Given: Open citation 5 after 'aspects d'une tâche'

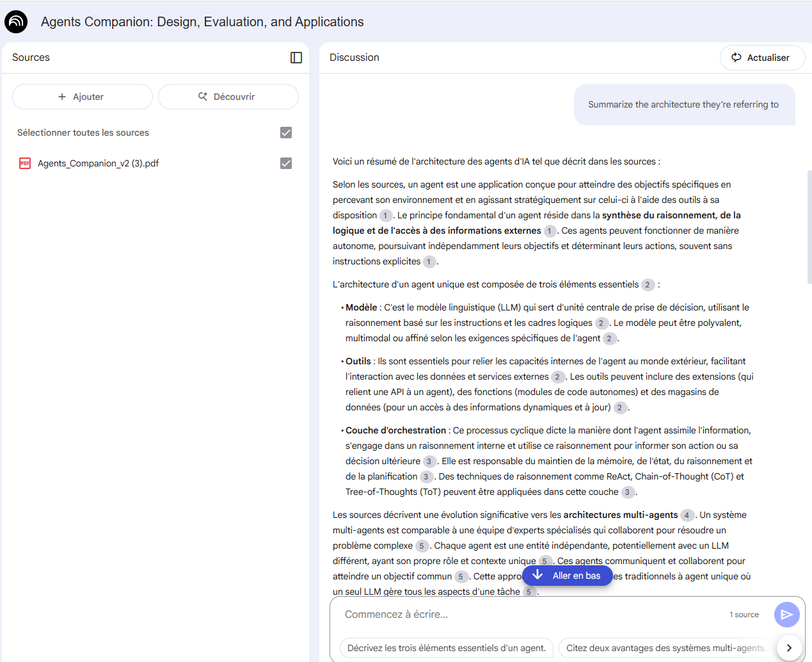Looking at the screenshot, I should tap(529, 592).
